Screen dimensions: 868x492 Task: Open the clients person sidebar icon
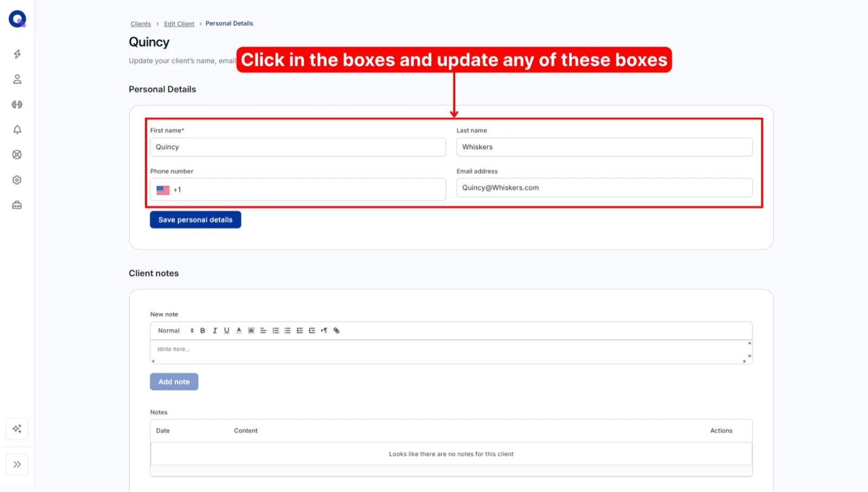[17, 79]
